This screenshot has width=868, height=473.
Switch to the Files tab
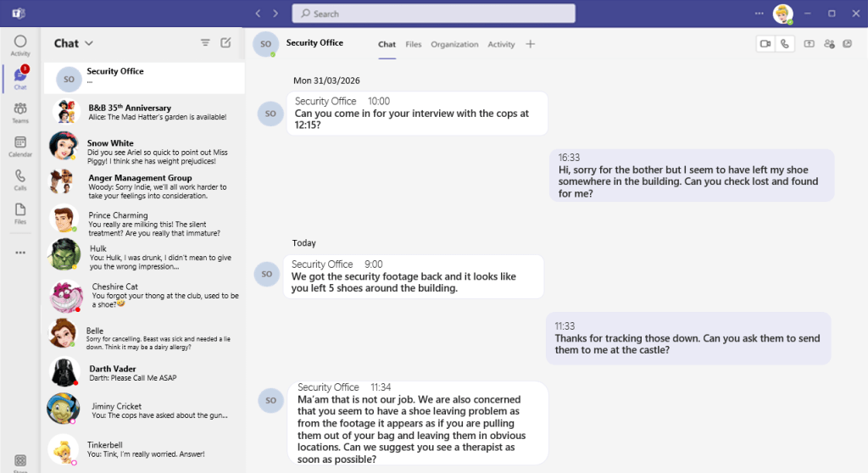[x=414, y=44]
